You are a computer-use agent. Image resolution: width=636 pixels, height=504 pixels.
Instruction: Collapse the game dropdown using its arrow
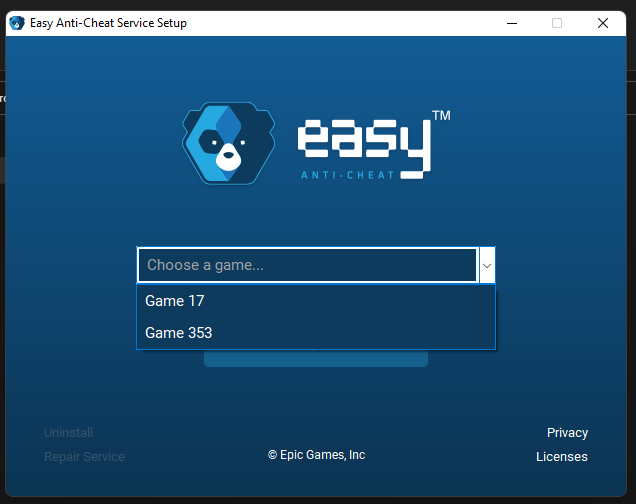487,266
